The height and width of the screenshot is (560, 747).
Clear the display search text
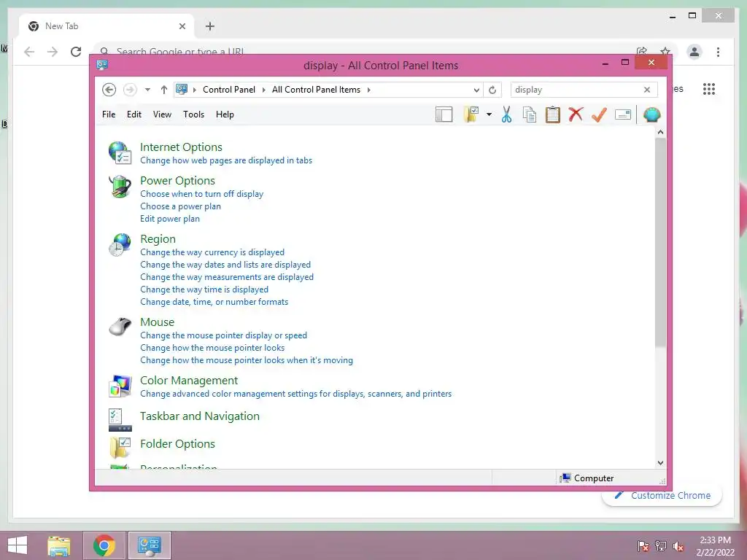pos(647,90)
